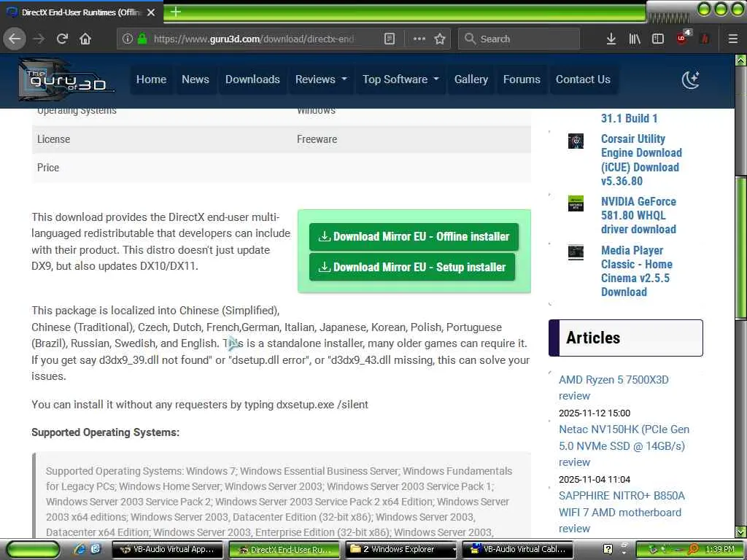Open the Firefox hamburger menu

tap(733, 39)
